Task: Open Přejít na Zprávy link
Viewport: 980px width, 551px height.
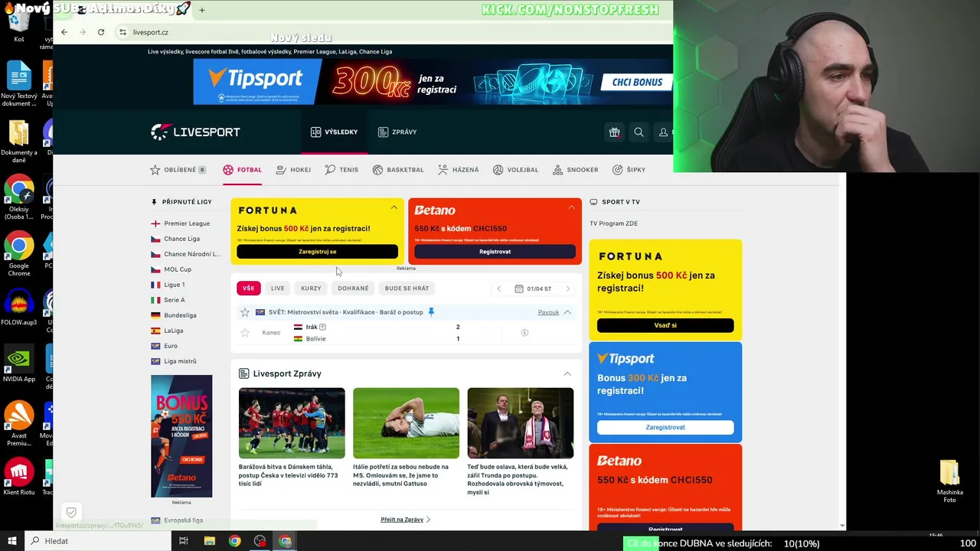Action: click(x=405, y=520)
